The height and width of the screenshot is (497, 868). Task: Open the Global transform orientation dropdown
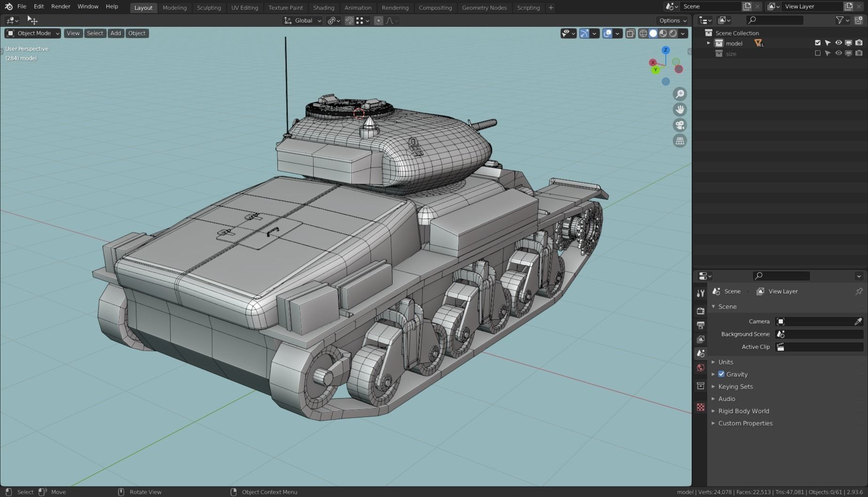[302, 21]
